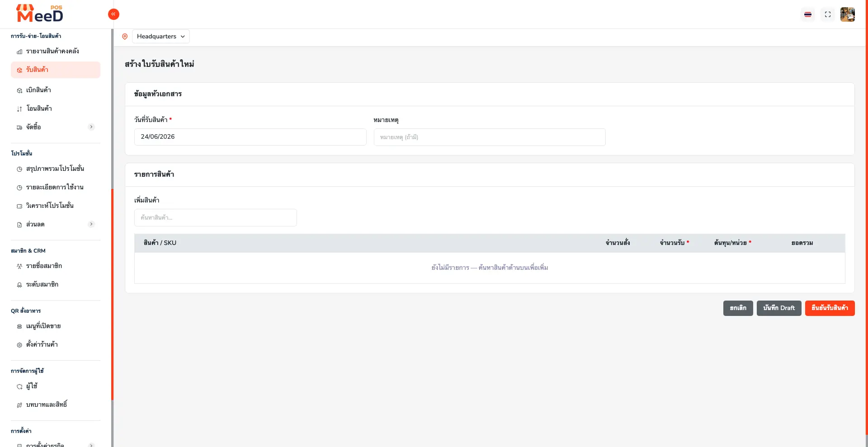
Task: Click the สรุปภาพรวมโปรโมชั่น pie icon
Action: click(x=19, y=169)
